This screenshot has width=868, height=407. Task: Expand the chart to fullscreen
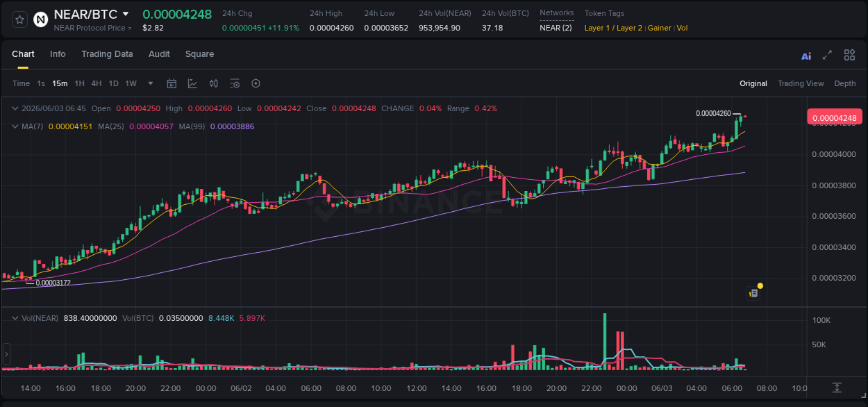(827, 55)
